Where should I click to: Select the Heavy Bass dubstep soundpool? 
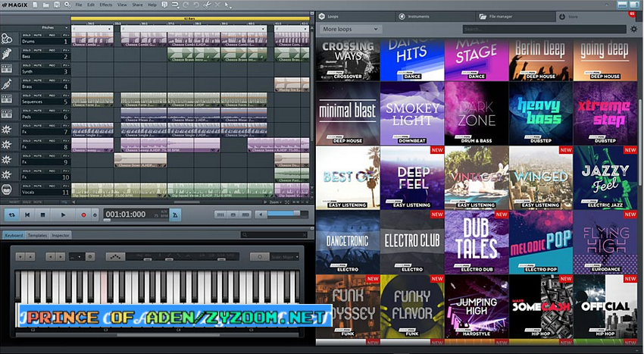pos(540,113)
